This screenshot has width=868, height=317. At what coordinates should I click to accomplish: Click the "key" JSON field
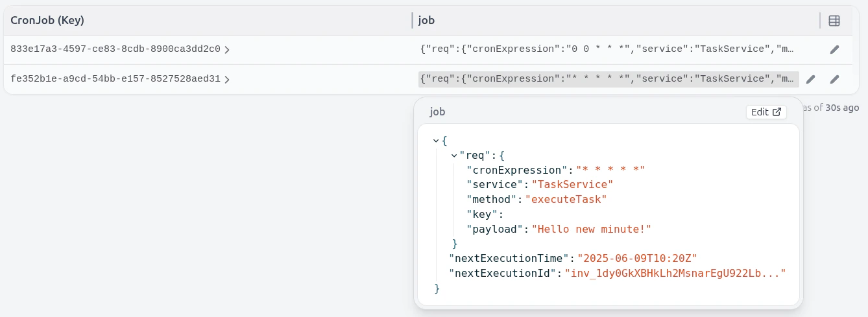[x=481, y=215]
